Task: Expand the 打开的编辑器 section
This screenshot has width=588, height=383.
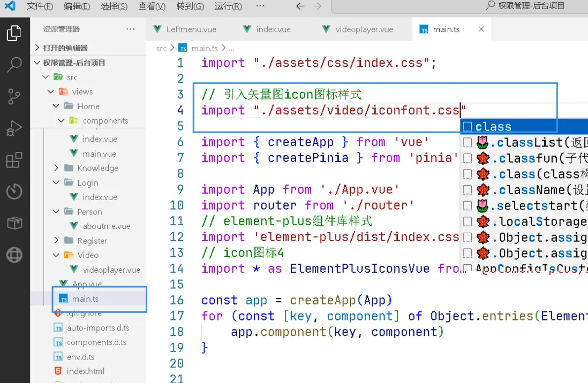Action: (x=65, y=48)
